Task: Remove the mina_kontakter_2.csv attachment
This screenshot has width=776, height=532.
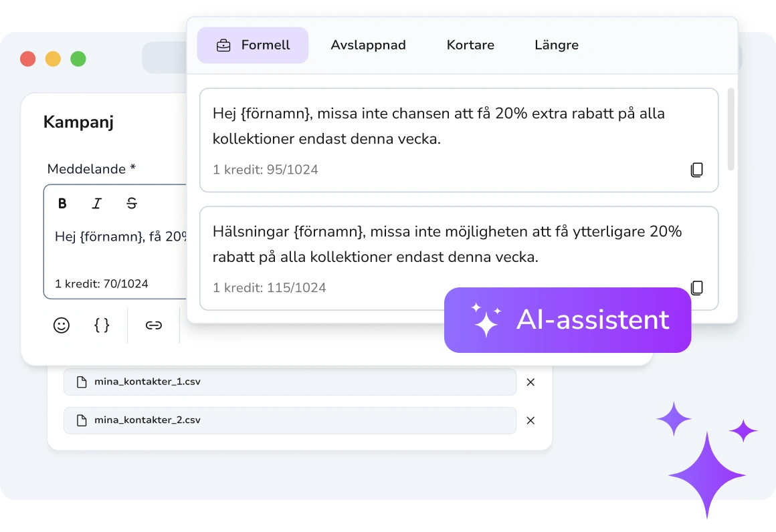Action: coord(530,420)
